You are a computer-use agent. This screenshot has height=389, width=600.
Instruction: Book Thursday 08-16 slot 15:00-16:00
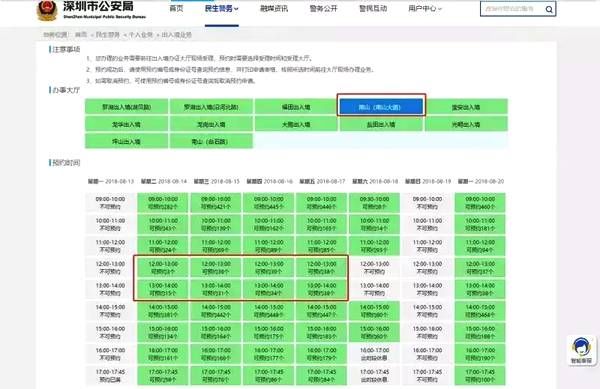point(269,332)
